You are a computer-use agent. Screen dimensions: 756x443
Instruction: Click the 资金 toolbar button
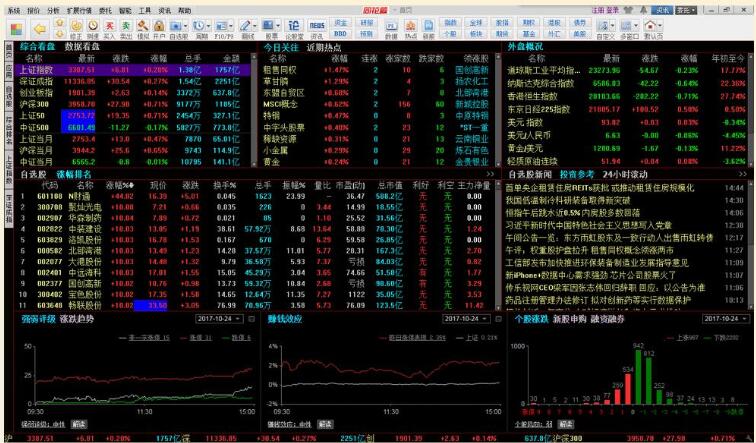click(341, 23)
